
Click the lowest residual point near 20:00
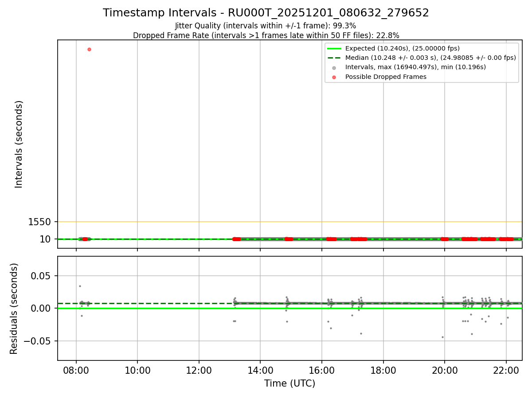tap(442, 337)
